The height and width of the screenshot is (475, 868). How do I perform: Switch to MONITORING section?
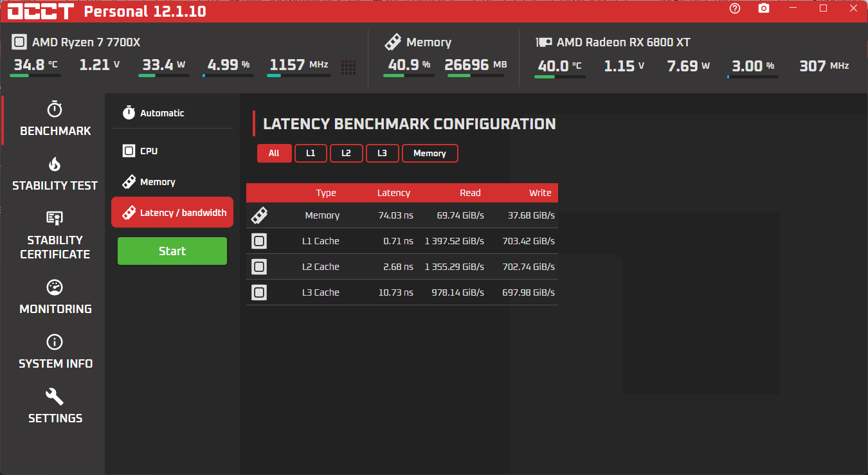55,296
